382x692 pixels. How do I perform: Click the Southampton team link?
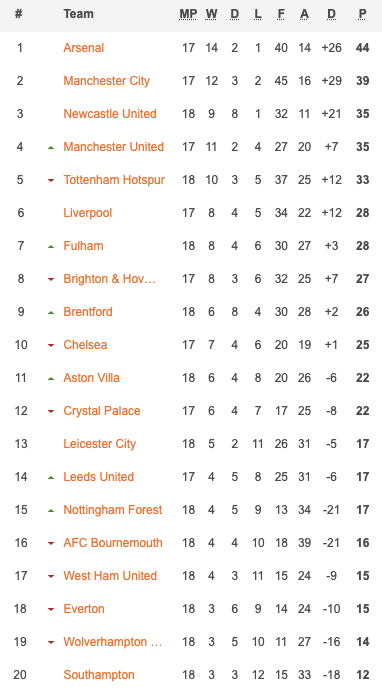(x=99, y=675)
